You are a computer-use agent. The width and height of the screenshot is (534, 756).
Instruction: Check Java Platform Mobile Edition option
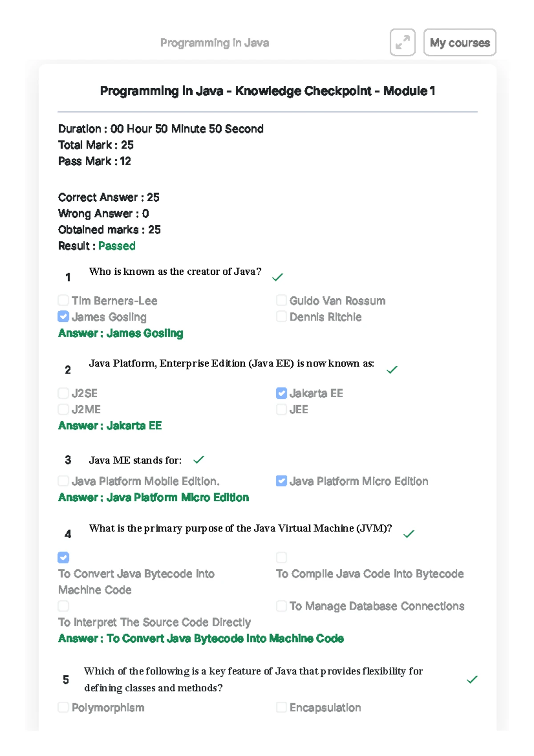[63, 481]
